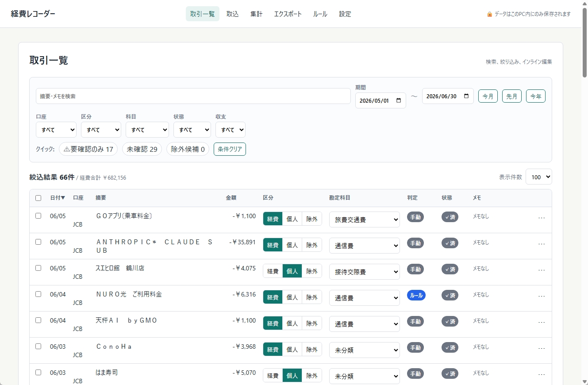Set NURO光 row to 除外
The width and height of the screenshot is (588, 385).
pyautogui.click(x=312, y=297)
